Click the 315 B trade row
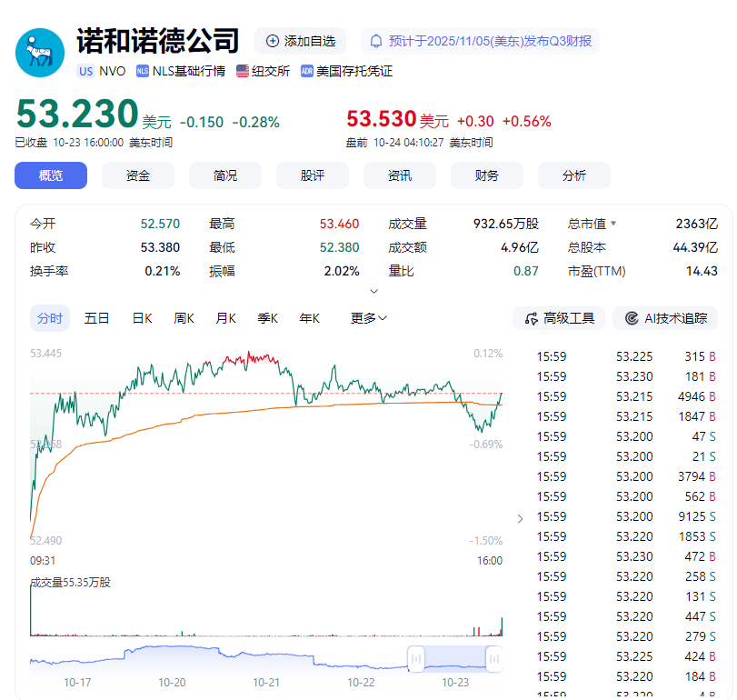The image size is (737, 700). click(626, 356)
